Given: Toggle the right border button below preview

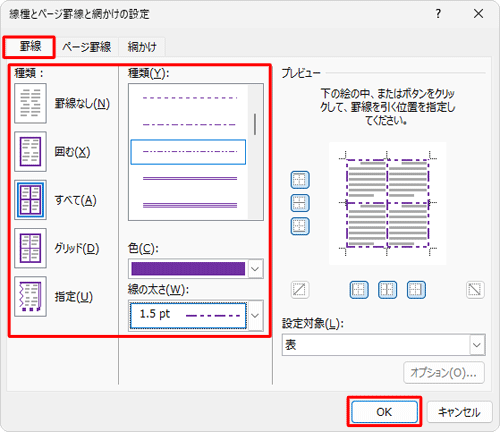Looking at the screenshot, I should tap(416, 290).
